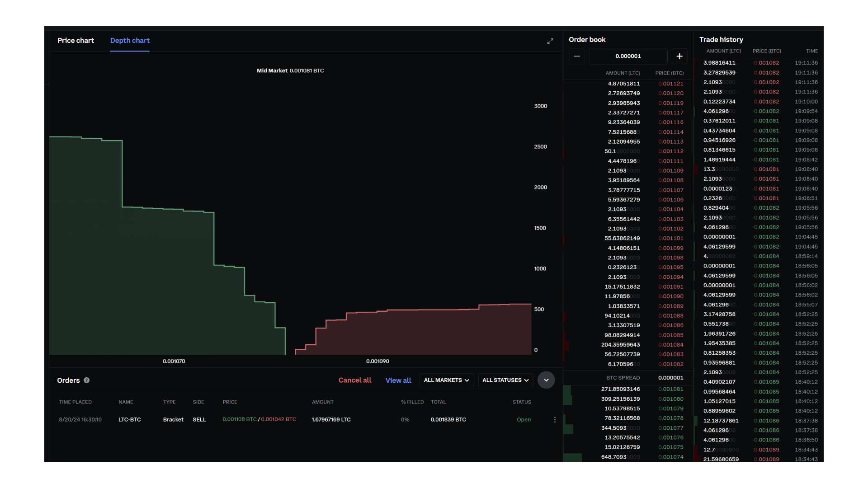Click the plus to increase order book aggregation
868x488 pixels.
click(x=679, y=56)
